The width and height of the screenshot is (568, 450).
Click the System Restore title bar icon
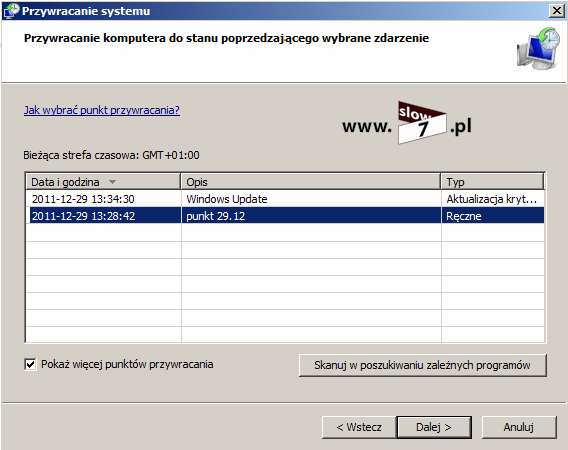(x=11, y=11)
